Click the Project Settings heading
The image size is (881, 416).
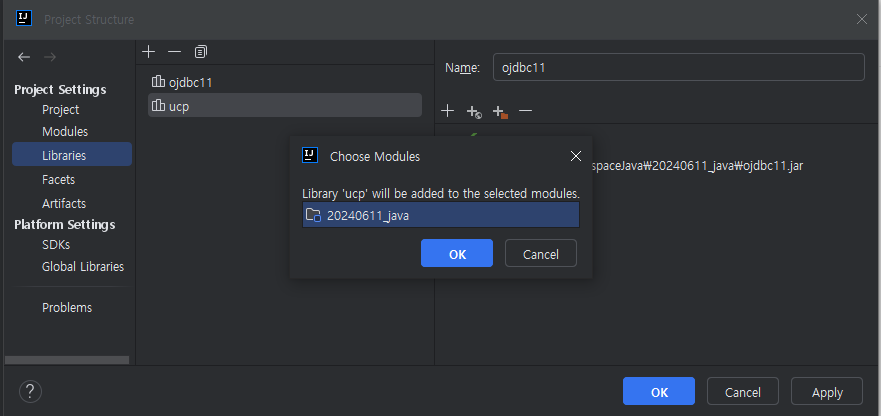[60, 89]
